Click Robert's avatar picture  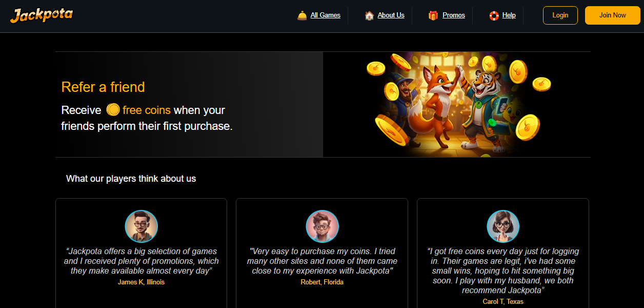click(x=323, y=226)
